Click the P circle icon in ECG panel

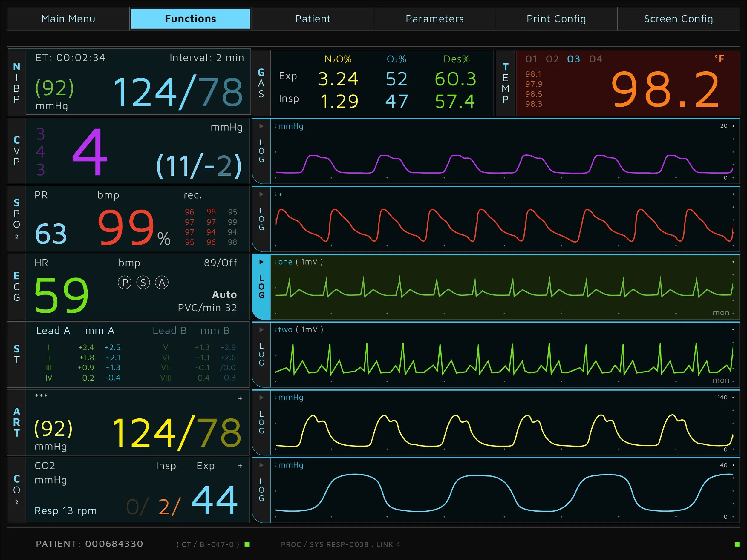click(x=125, y=282)
